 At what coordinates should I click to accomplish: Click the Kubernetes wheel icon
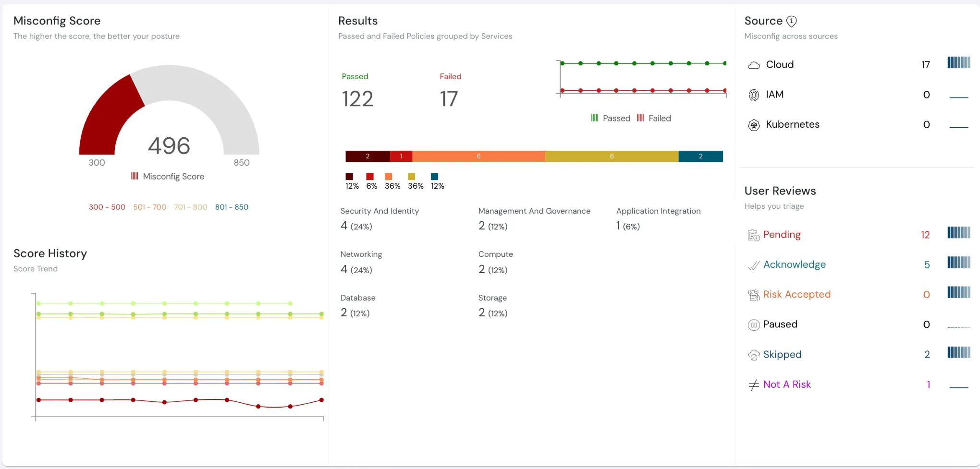click(754, 125)
